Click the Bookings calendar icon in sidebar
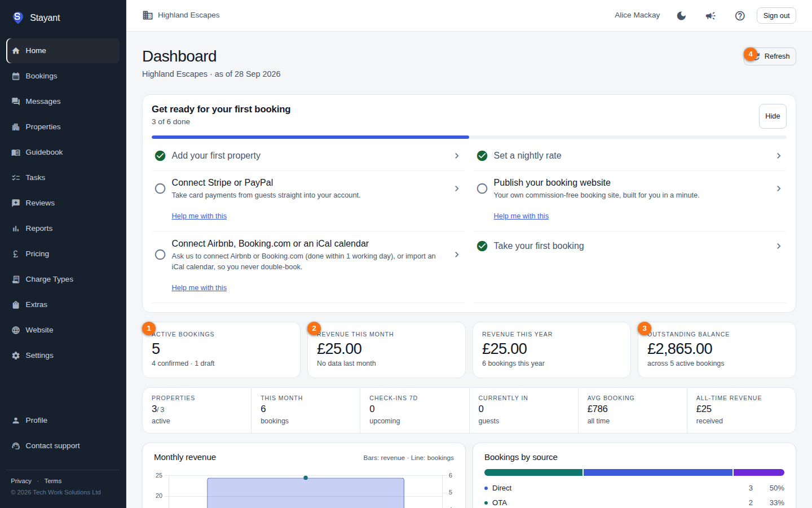 pos(16,76)
